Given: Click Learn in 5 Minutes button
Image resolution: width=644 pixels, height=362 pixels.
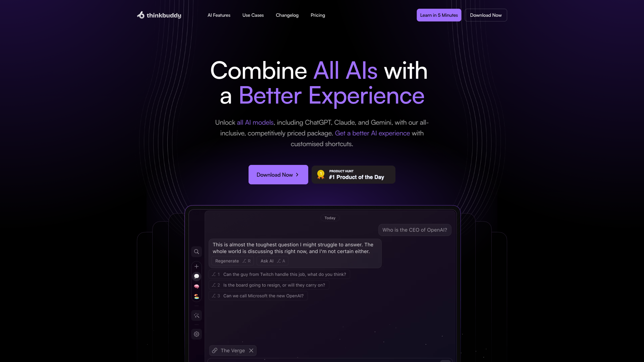Looking at the screenshot, I should 439,15.
